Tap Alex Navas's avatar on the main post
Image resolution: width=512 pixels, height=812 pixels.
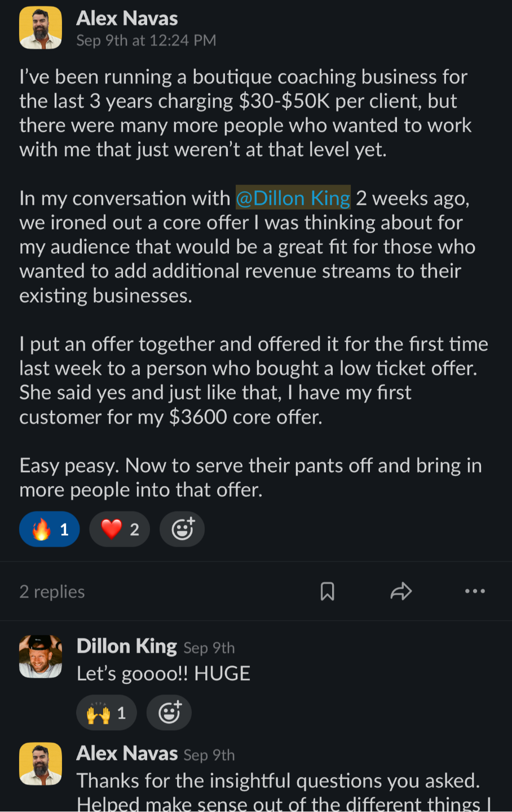(41, 28)
